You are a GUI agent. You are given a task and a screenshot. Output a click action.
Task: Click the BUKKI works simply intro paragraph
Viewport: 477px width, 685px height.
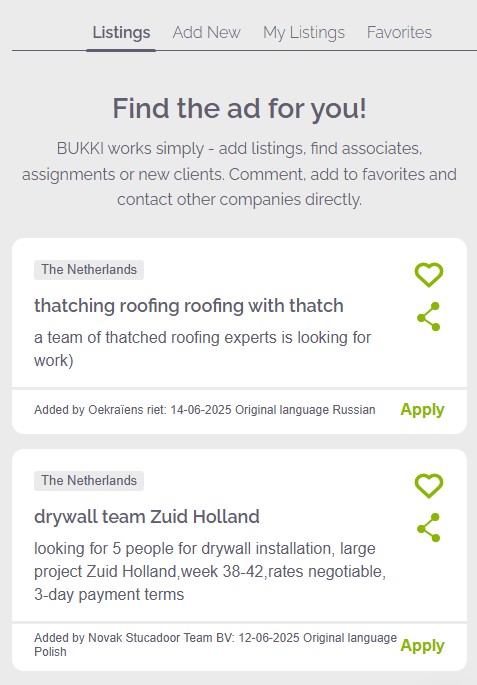[x=239, y=174]
